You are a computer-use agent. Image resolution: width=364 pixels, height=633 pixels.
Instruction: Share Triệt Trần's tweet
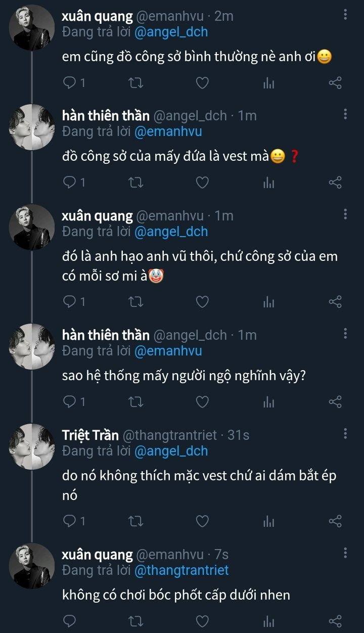click(x=335, y=520)
